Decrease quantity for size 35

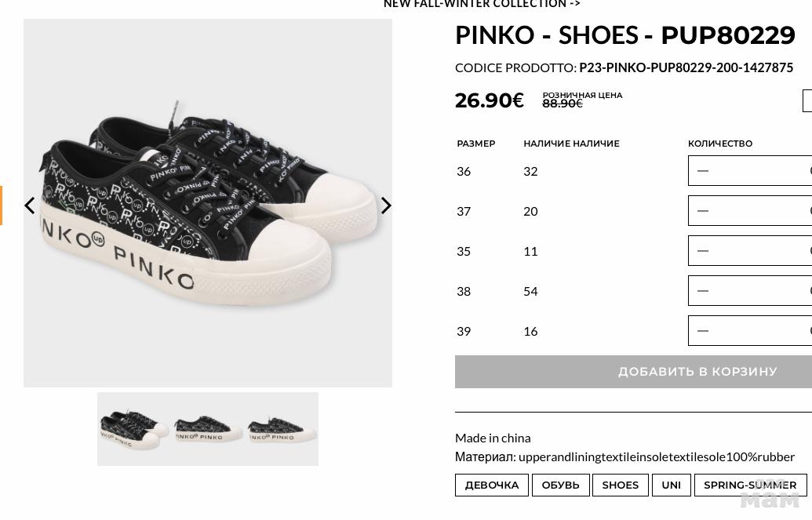(703, 251)
